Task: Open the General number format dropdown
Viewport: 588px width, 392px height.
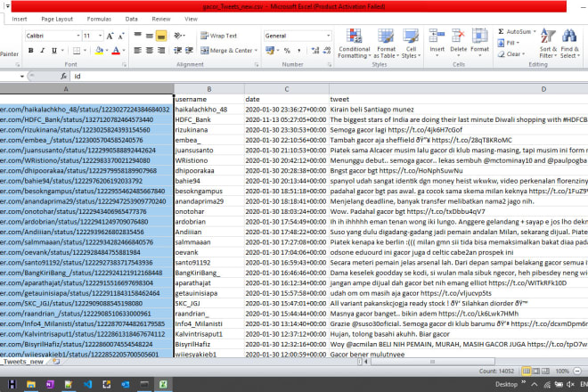Action: pyautogui.click(x=328, y=36)
